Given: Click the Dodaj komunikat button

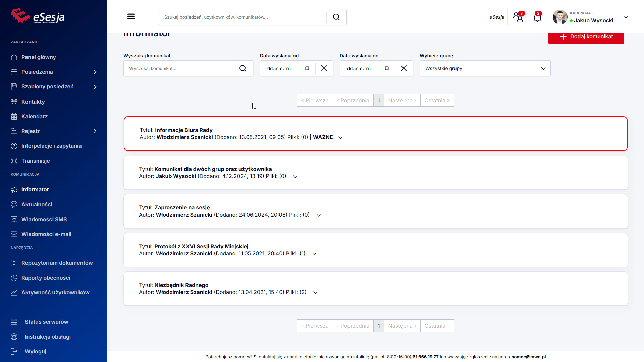Looking at the screenshot, I should click(x=586, y=37).
